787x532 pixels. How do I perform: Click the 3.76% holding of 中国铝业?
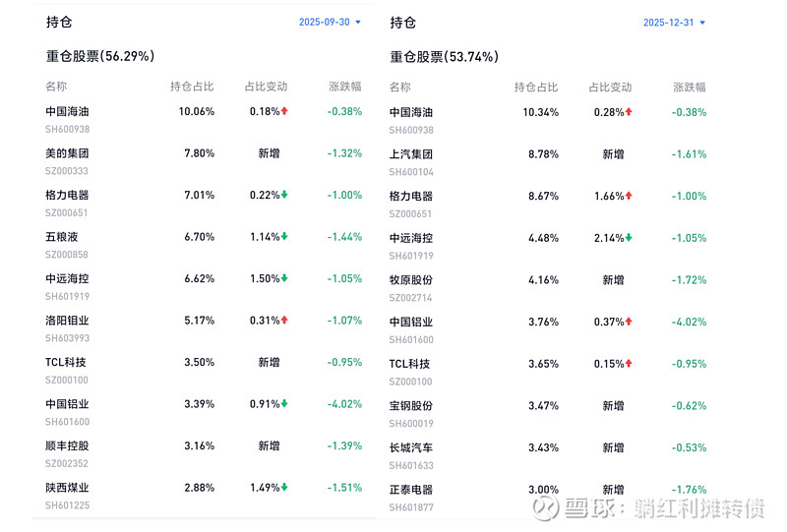click(x=544, y=322)
